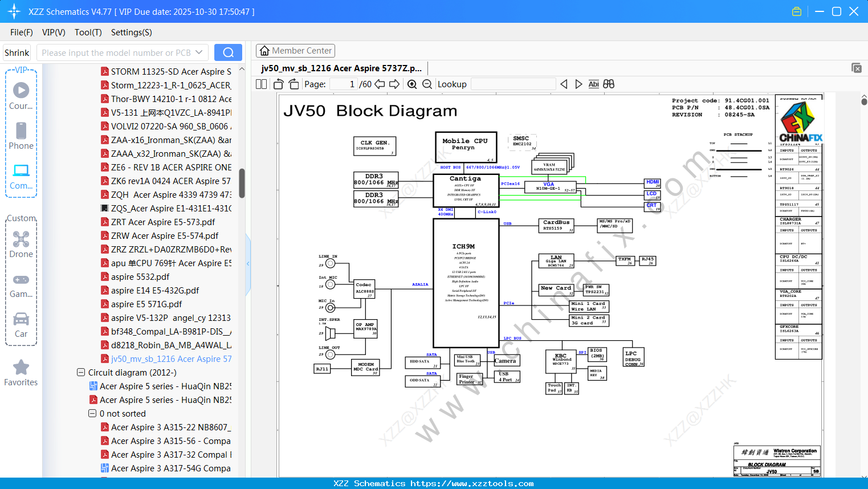
Task: Open the Tool(T) menu
Action: pyautogui.click(x=88, y=32)
